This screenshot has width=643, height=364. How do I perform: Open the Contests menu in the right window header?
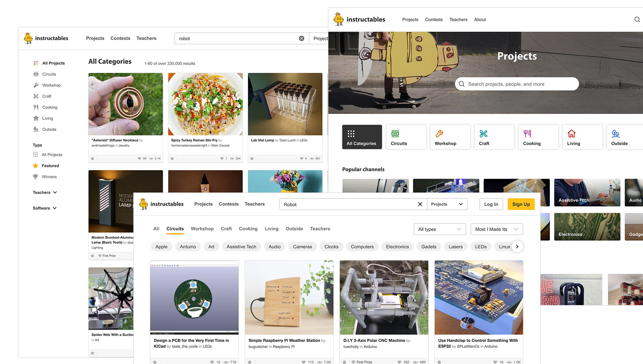click(x=434, y=19)
